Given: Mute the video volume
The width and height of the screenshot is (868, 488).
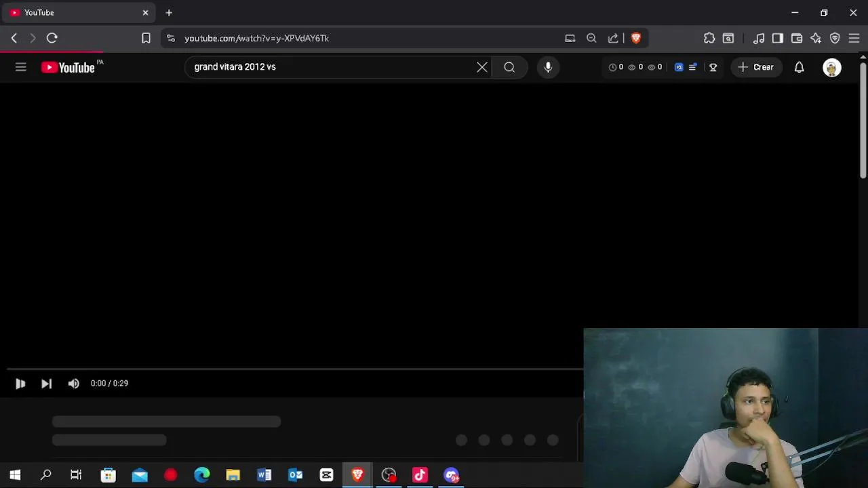Looking at the screenshot, I should point(73,384).
